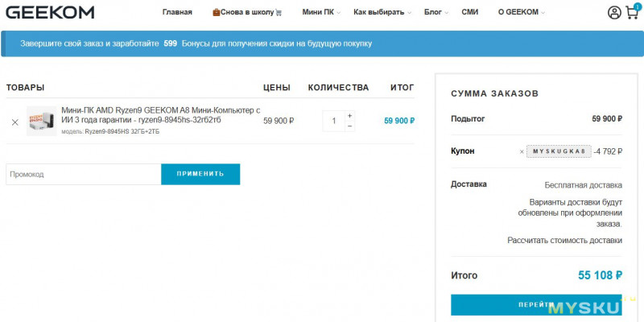Screen dimensions: 644x322
Task: Click the 599 bonus number in banner
Action: 171,43
